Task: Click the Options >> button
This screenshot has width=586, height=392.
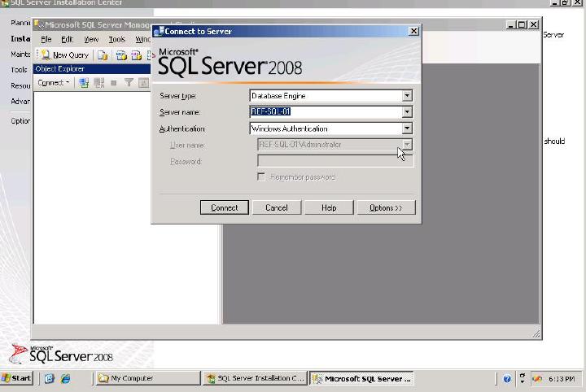Action: [386, 207]
